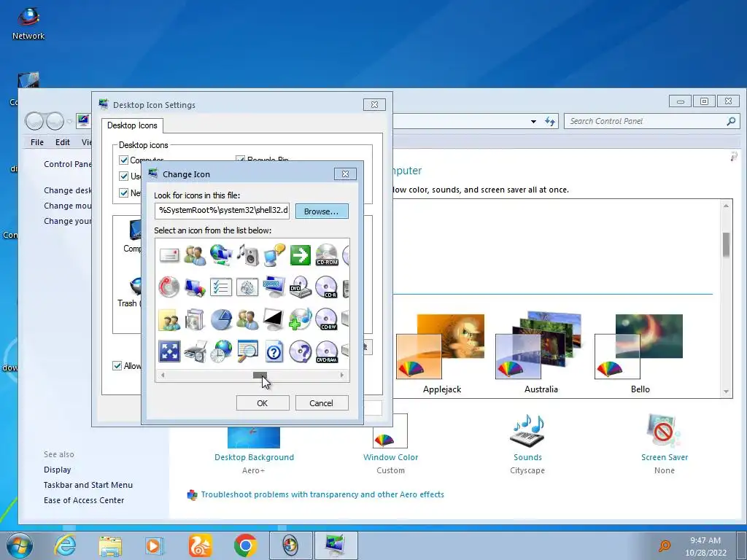Viewport: 747px width, 560px height.
Task: Open the address bar dropdown arrow
Action: point(533,122)
